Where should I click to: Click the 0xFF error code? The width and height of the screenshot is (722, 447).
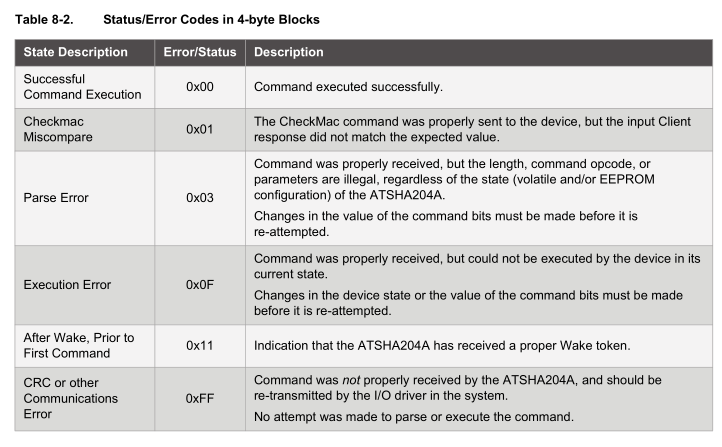(200, 398)
